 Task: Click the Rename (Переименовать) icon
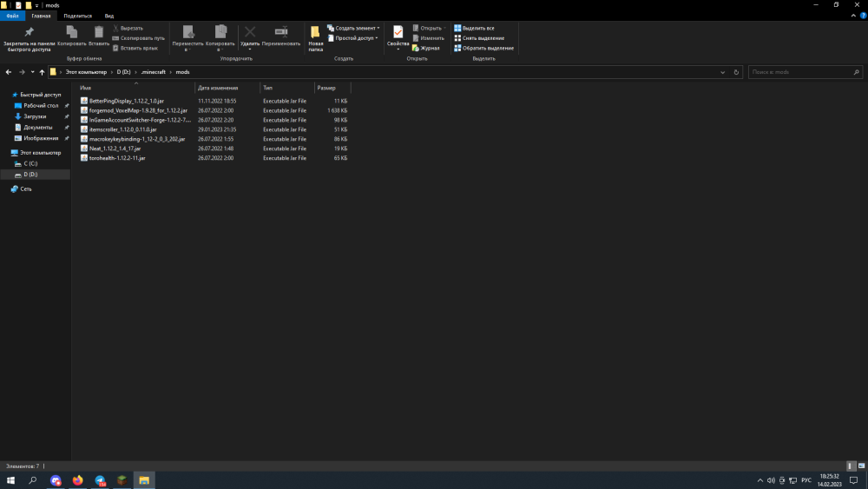[x=281, y=36]
